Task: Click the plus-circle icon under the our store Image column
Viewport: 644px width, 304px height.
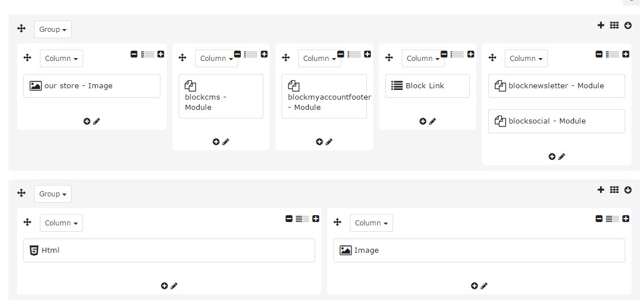Action: coord(86,121)
